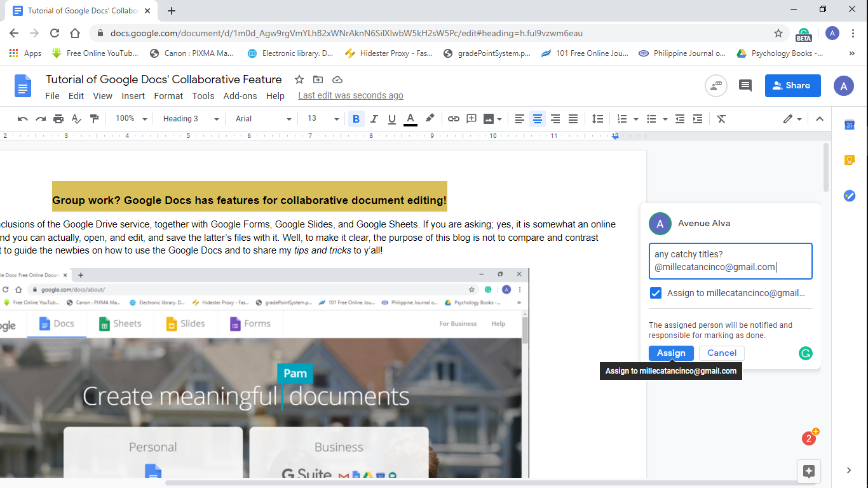The width and height of the screenshot is (868, 488).
Task: Click the blue Assign button
Action: point(671,353)
